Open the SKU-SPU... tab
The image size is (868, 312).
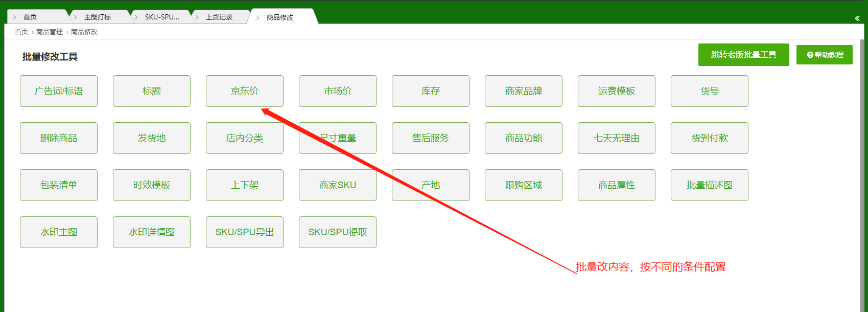click(x=162, y=17)
